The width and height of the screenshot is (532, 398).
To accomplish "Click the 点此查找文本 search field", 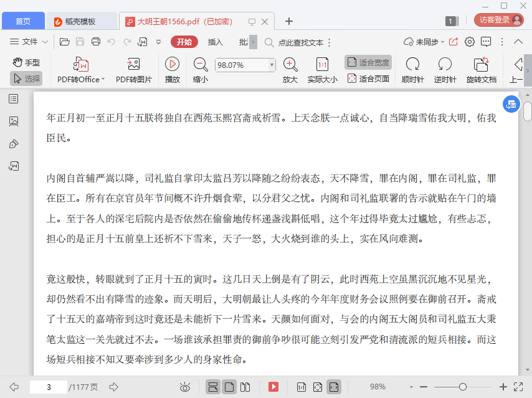I will coord(300,42).
